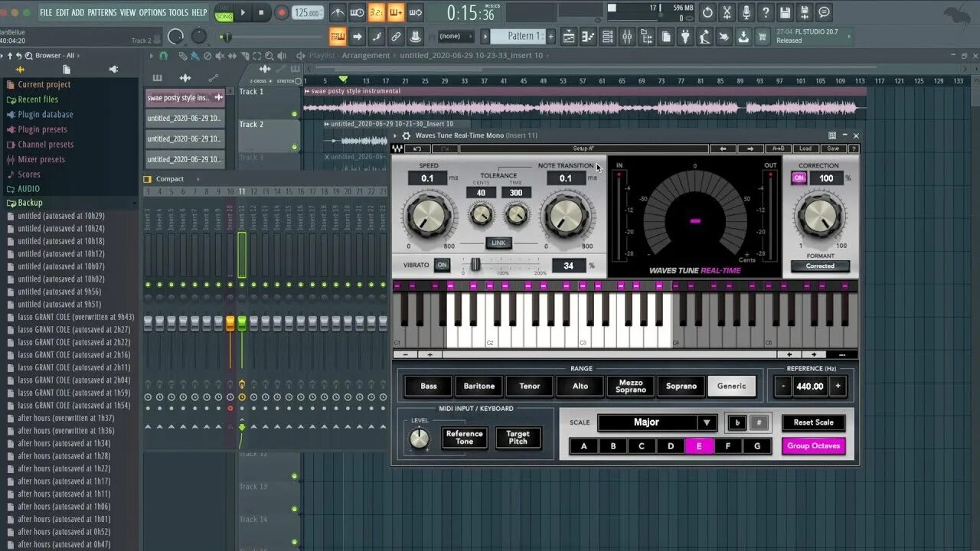Click the export download arrow icon

pos(743,36)
